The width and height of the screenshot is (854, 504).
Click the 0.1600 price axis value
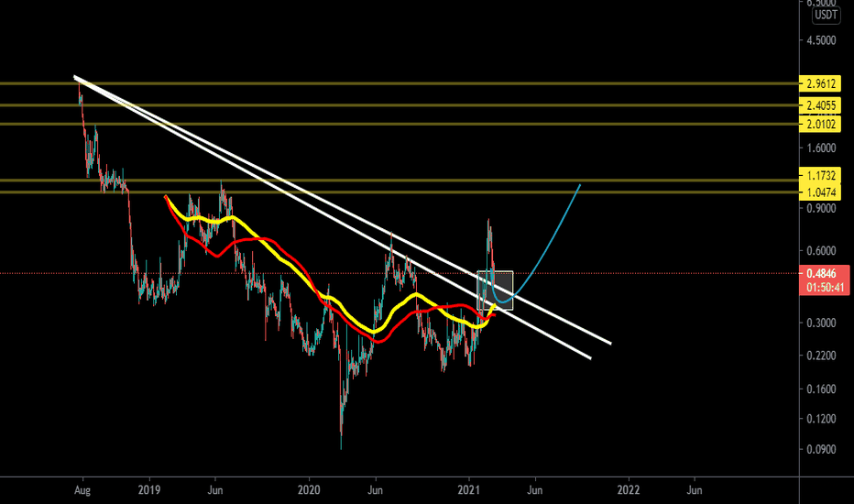tap(821, 389)
